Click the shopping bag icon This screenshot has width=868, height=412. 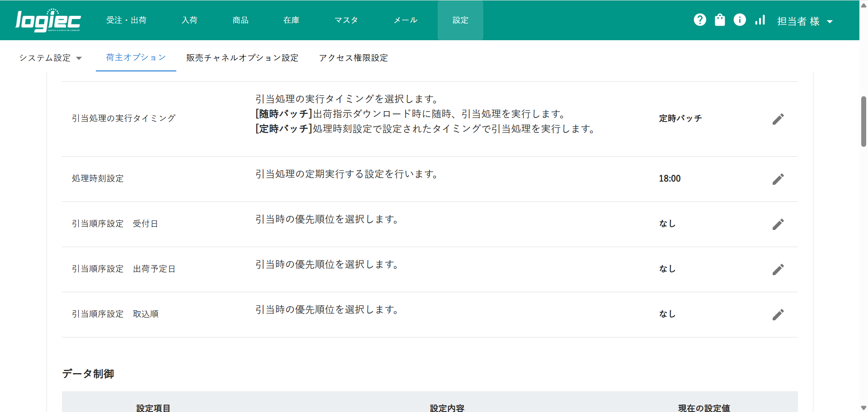[720, 20]
